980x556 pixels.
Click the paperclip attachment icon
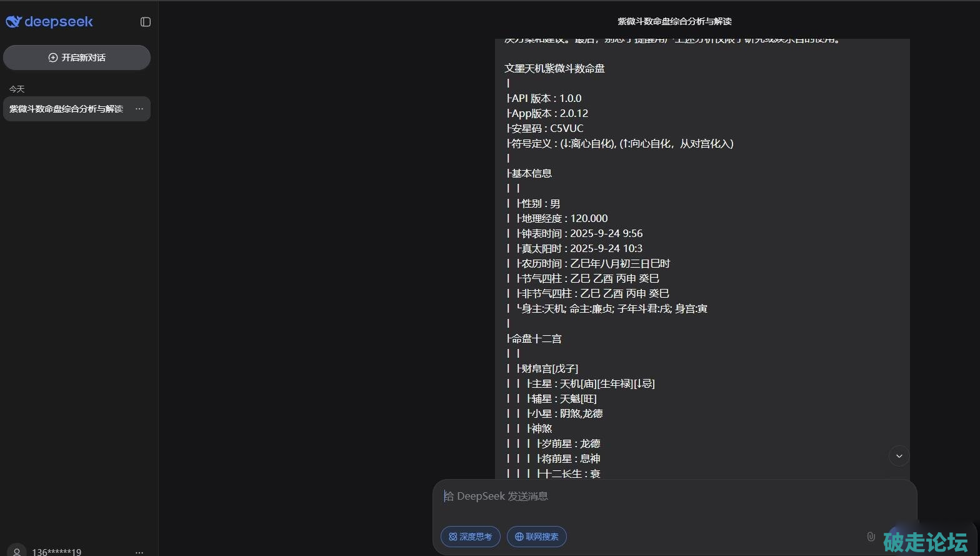871,537
